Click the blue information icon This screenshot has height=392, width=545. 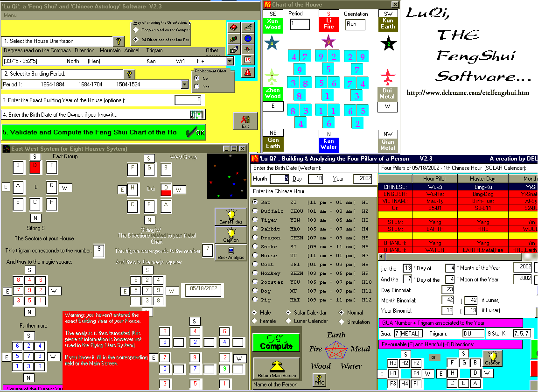(248, 39)
